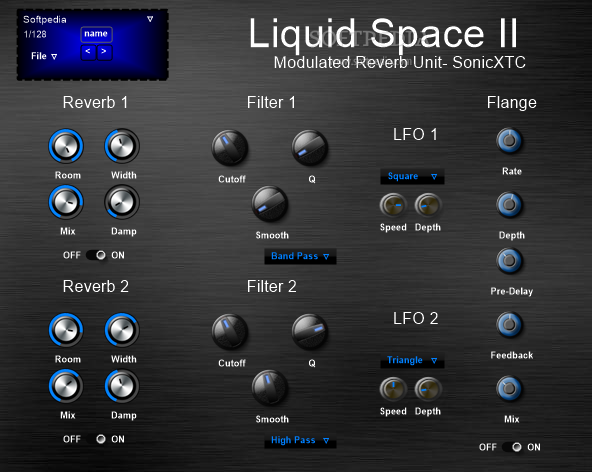592x472 pixels.
Task: Click the Flange Mix knob
Action: point(509,389)
